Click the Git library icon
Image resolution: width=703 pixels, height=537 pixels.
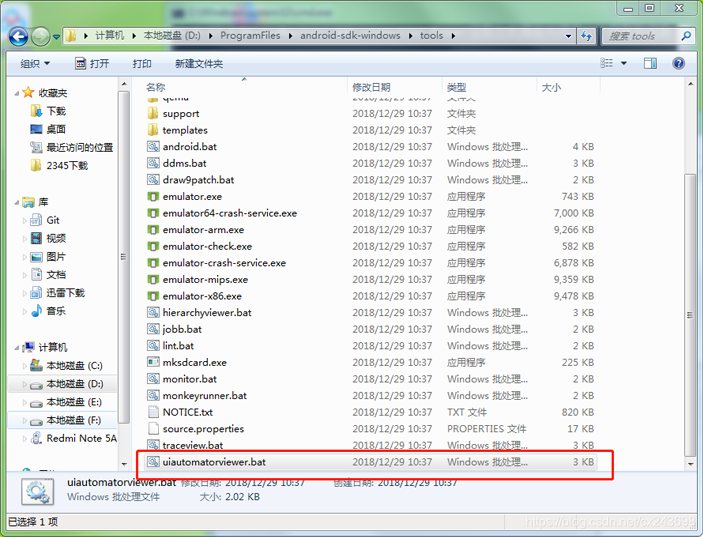(36, 220)
